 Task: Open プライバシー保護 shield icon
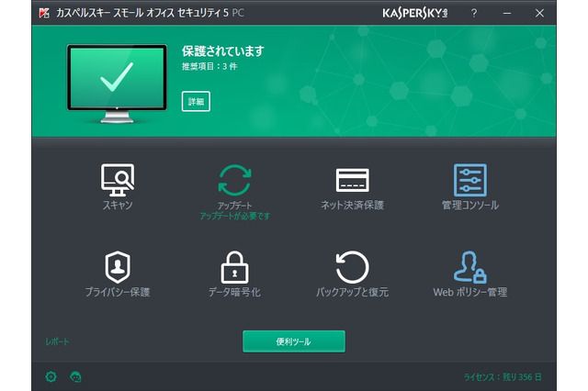(x=118, y=267)
